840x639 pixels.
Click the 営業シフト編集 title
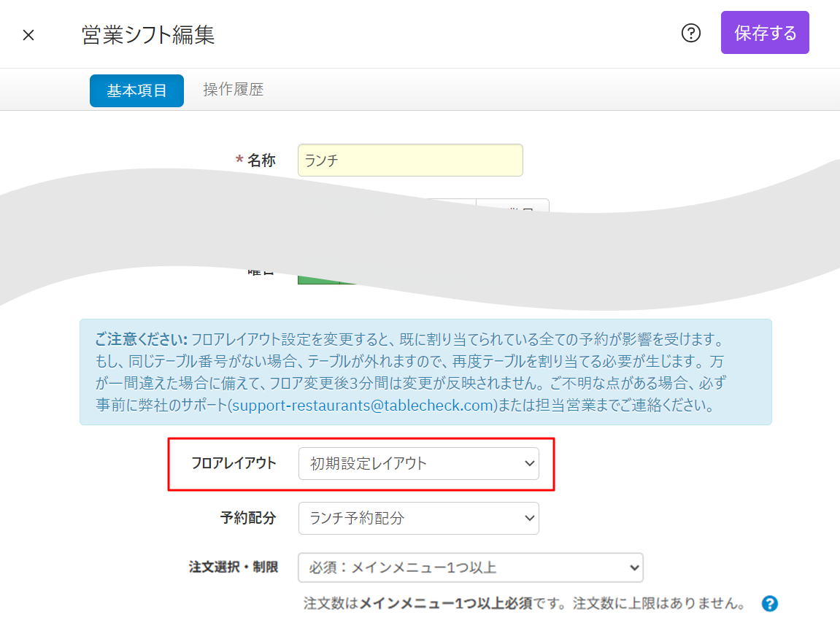(148, 35)
